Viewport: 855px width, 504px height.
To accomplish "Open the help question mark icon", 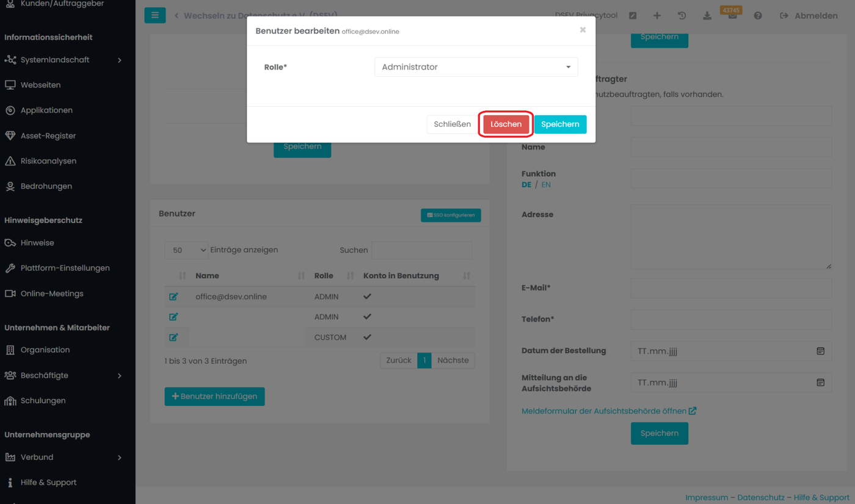I will [757, 15].
